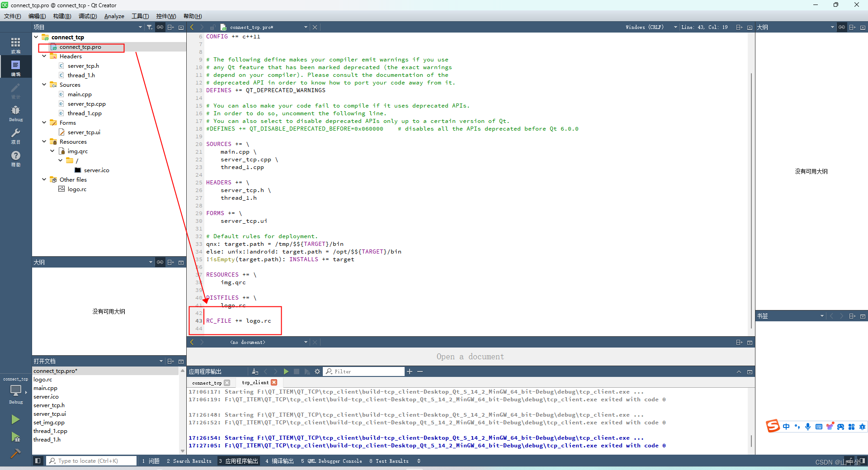Screen dimensions: 868x470
Task: Collapse the Forms folder in the project tree
Action: pos(44,122)
